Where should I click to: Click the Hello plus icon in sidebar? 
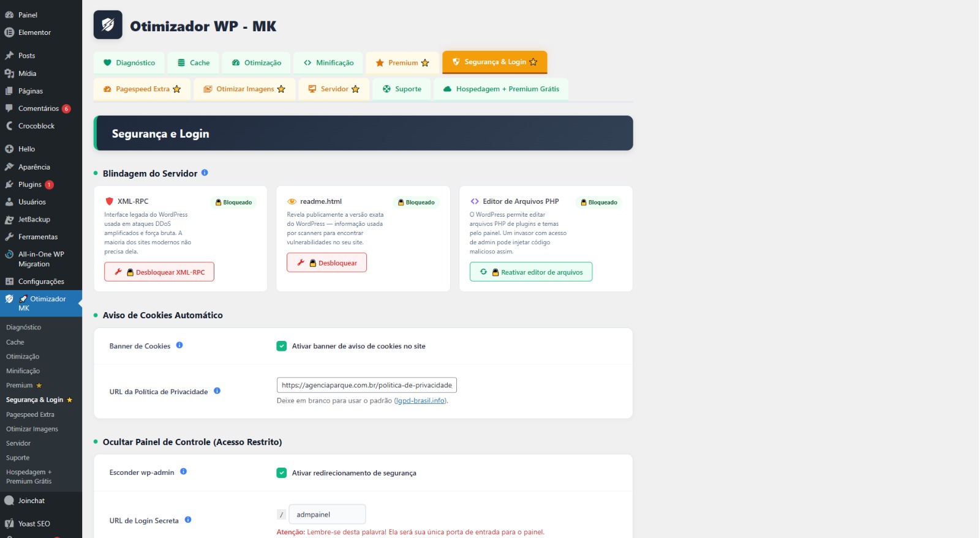pos(9,149)
